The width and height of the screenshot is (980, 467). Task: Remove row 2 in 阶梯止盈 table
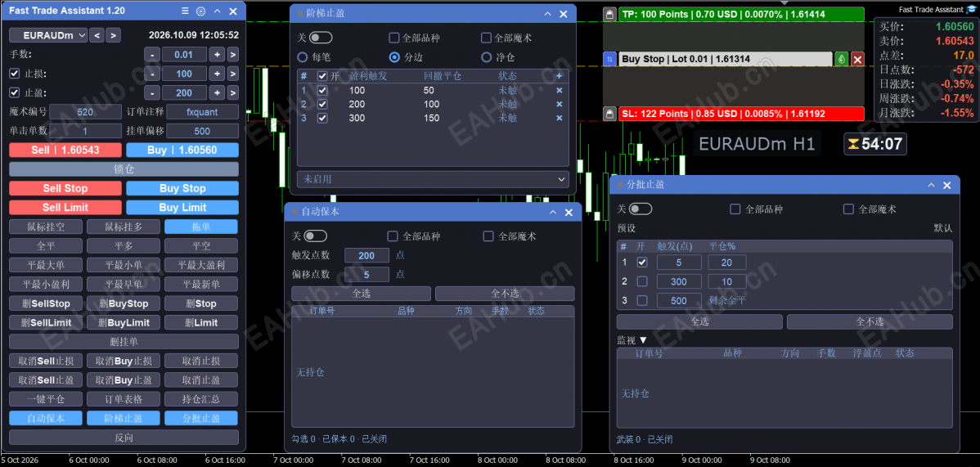(560, 104)
